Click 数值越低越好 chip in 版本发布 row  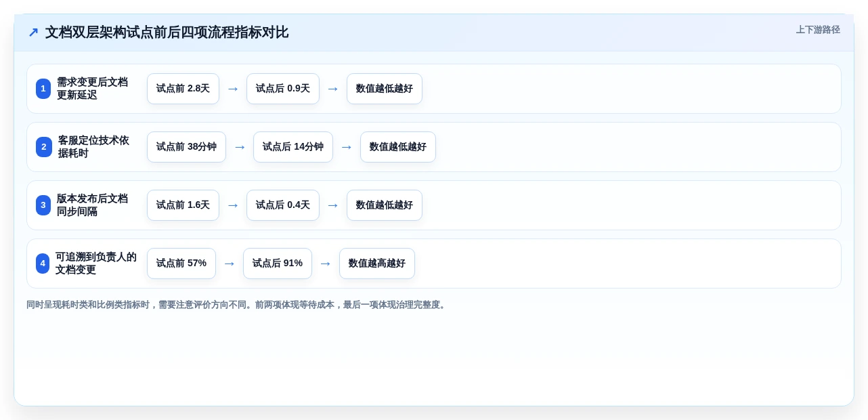point(385,205)
